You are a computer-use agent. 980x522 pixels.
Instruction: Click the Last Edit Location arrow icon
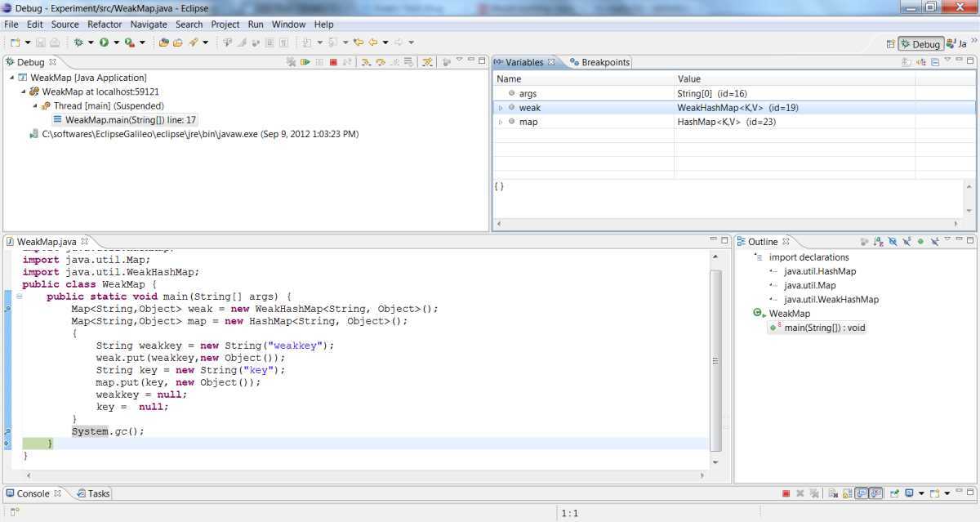coord(358,42)
